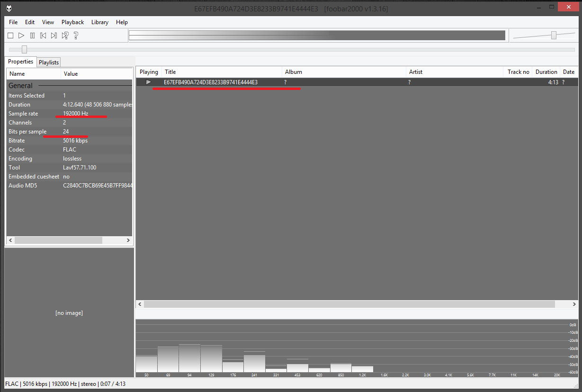582x392 pixels.
Task: Open the Playback menu
Action: pos(72,22)
